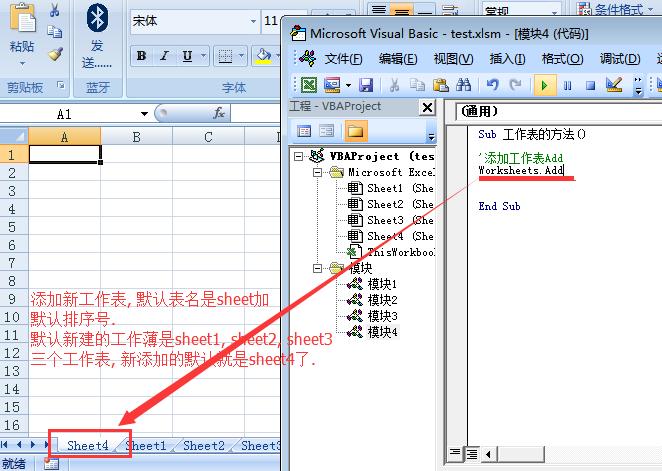Switch to the Sheet4 worksheet tab
The width and height of the screenshot is (662, 471).
pos(88,446)
